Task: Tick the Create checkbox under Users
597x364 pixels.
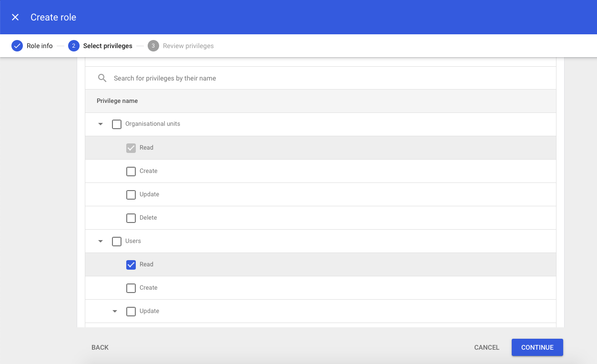Action: [x=131, y=288]
